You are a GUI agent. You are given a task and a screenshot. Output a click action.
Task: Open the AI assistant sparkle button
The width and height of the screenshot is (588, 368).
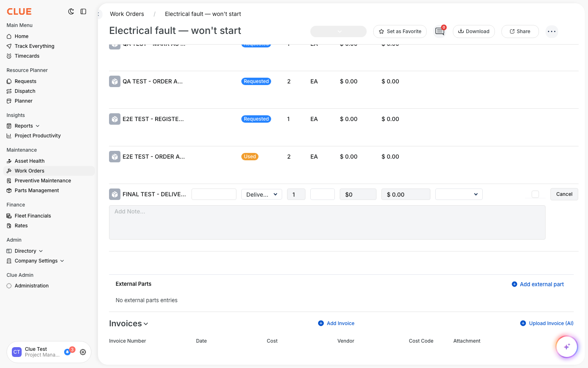[567, 346]
